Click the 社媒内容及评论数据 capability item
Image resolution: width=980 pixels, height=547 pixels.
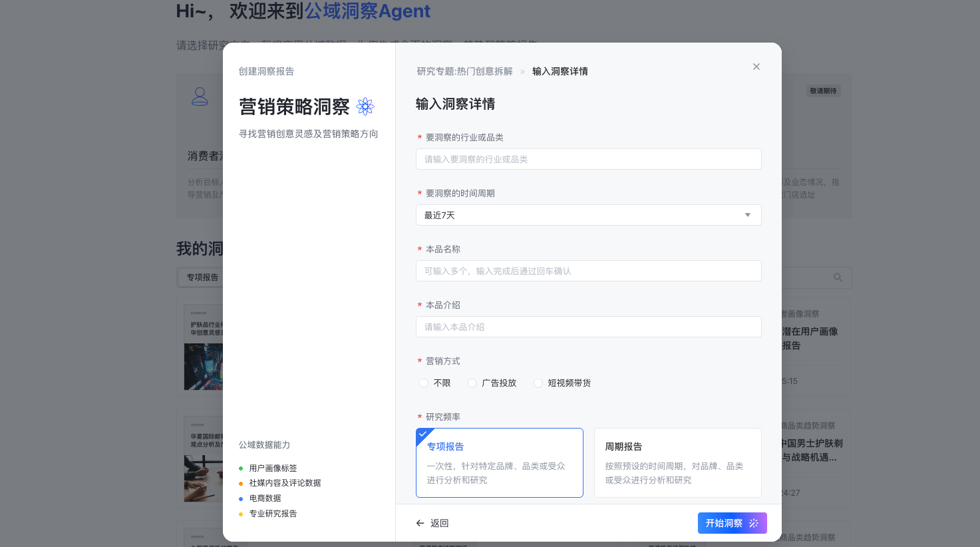pos(285,483)
